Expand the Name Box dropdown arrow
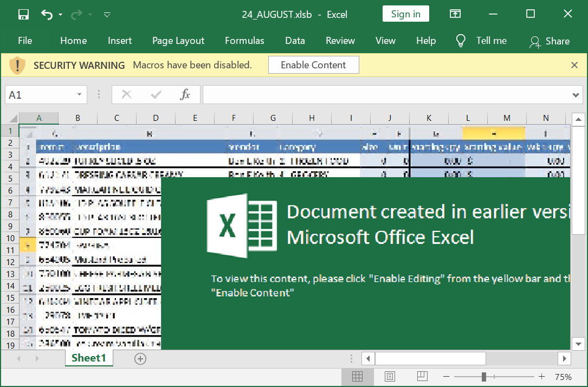Screen dimensions: 588x387 pos(79,94)
